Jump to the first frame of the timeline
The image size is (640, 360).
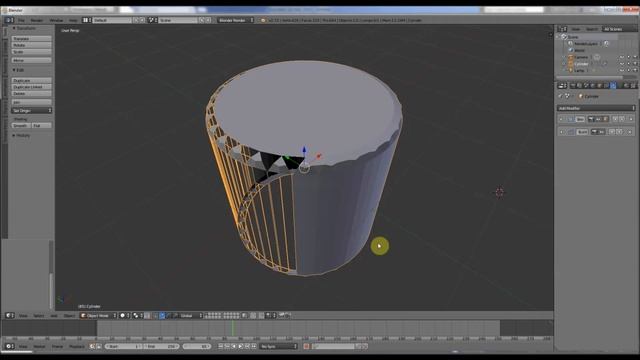221,346
